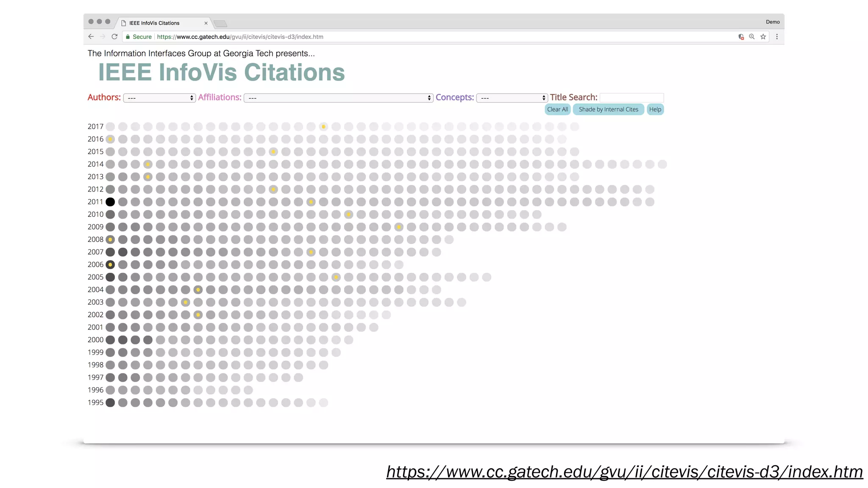Click the 2001 year label
This screenshot has height=488, width=868.
point(95,327)
